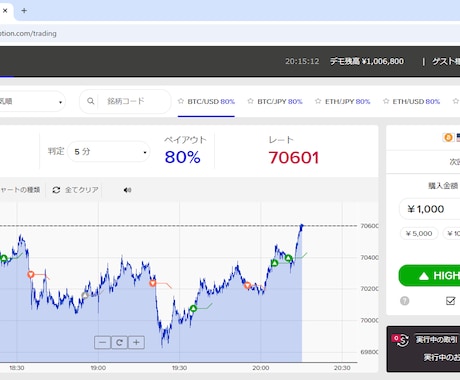This screenshot has width=460, height=380.
Task: Favorite BTC/USD with its star icon
Action: 181,101
